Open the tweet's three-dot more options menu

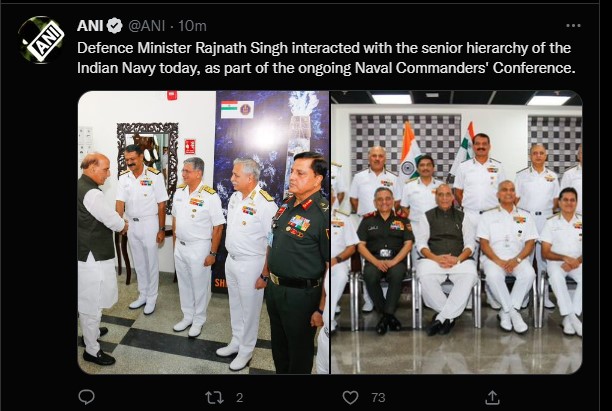tap(572, 25)
